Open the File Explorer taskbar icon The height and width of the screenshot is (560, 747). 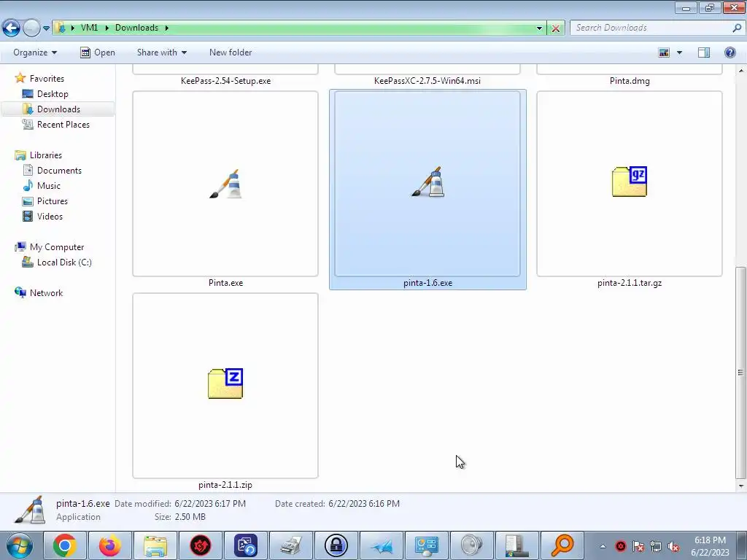(x=155, y=545)
